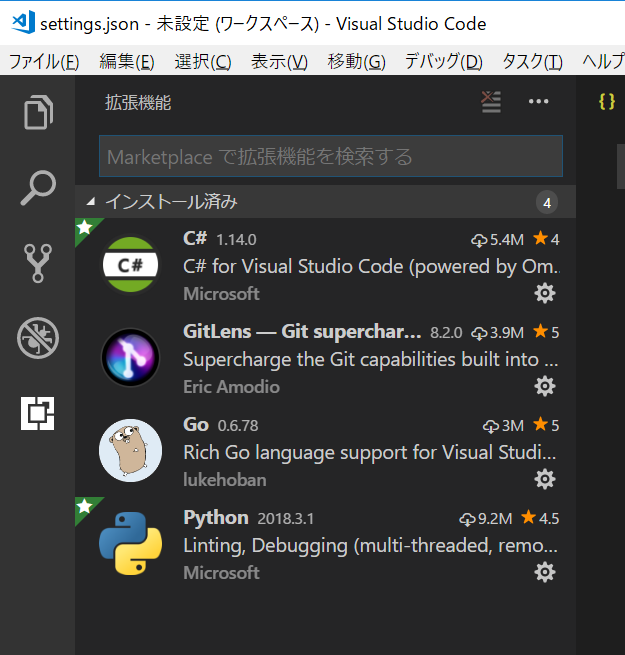Open the タスク(T) menu
The height and width of the screenshot is (655, 625).
click(x=533, y=62)
